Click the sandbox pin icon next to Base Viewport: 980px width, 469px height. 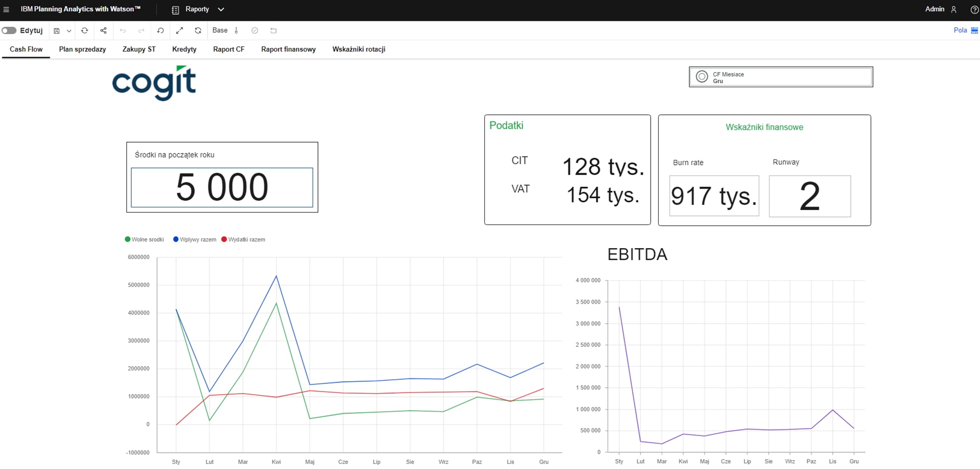(x=236, y=31)
